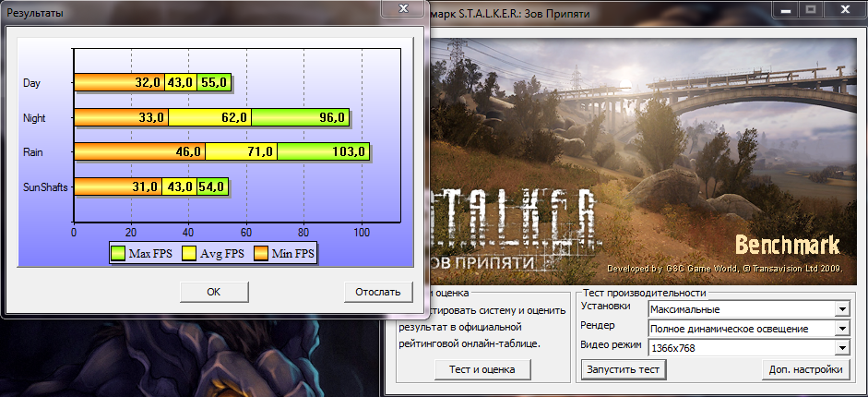Click the SunShafts row label

45,187
